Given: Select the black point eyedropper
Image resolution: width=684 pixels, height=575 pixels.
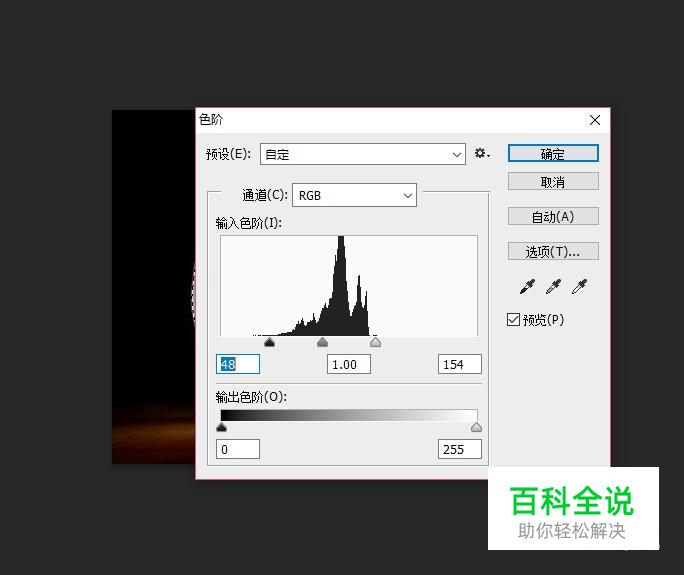Looking at the screenshot, I should point(527,287).
